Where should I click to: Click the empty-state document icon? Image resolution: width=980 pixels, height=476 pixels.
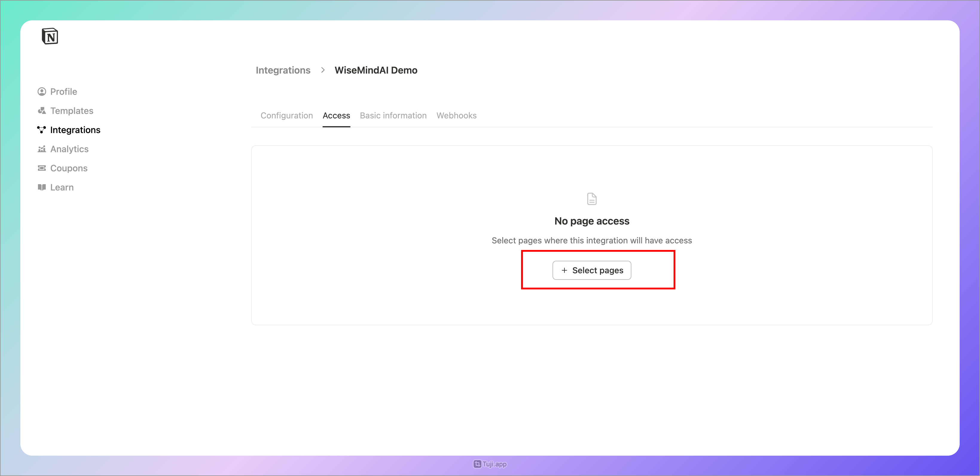(592, 199)
